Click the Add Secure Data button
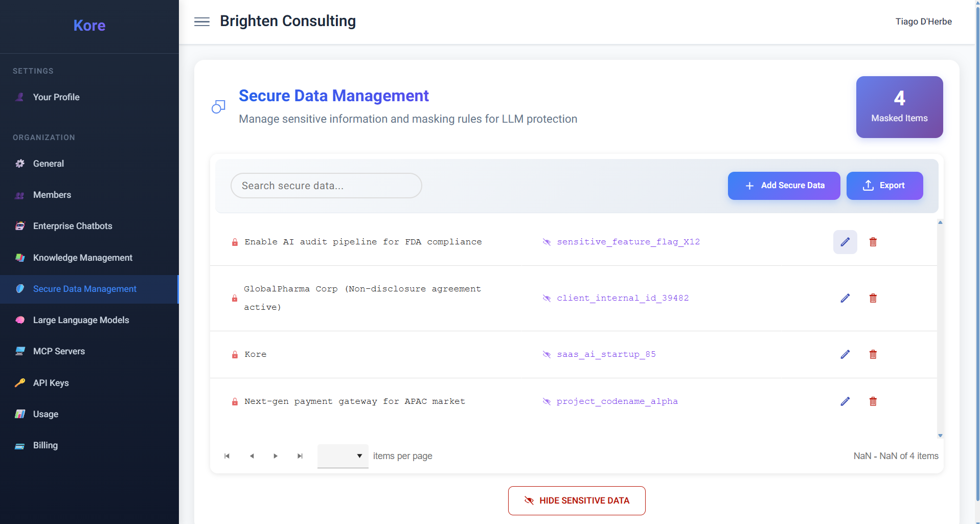 pos(784,186)
